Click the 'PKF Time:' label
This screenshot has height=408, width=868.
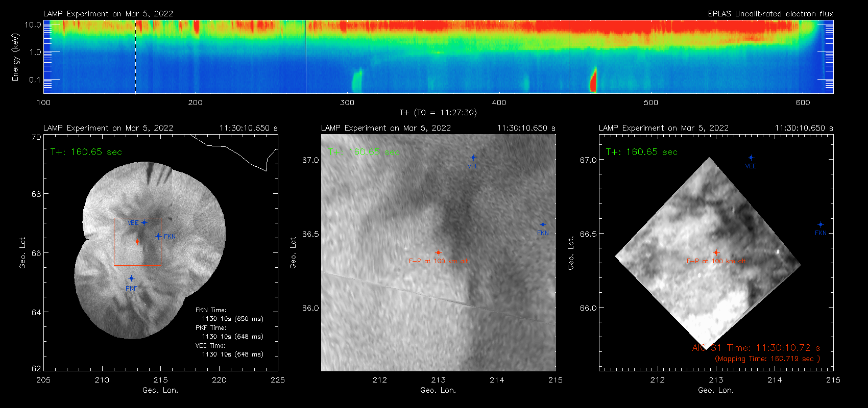tap(211, 328)
